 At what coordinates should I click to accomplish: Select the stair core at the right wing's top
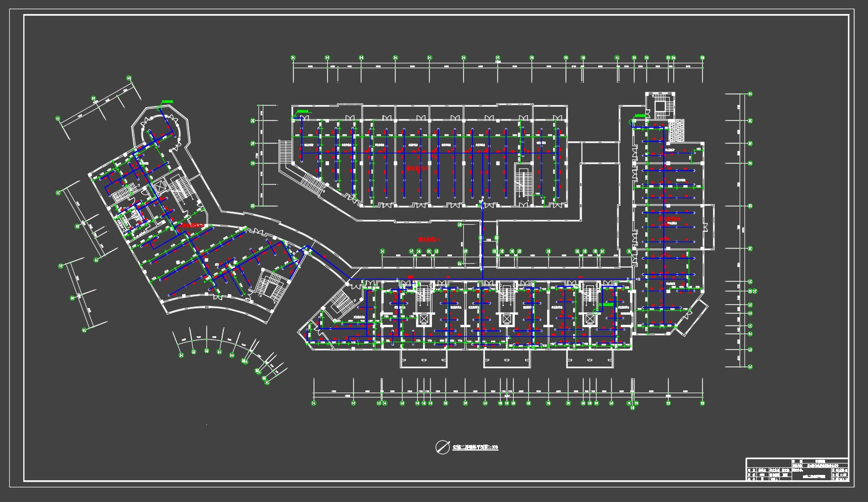pyautogui.click(x=660, y=106)
